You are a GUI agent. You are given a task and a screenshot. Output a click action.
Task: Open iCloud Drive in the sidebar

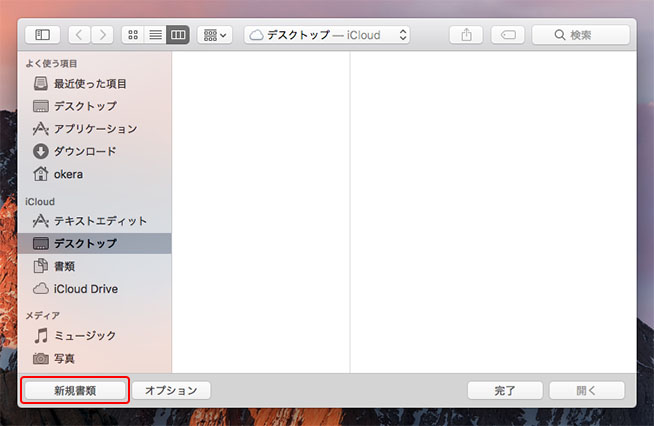click(95, 289)
